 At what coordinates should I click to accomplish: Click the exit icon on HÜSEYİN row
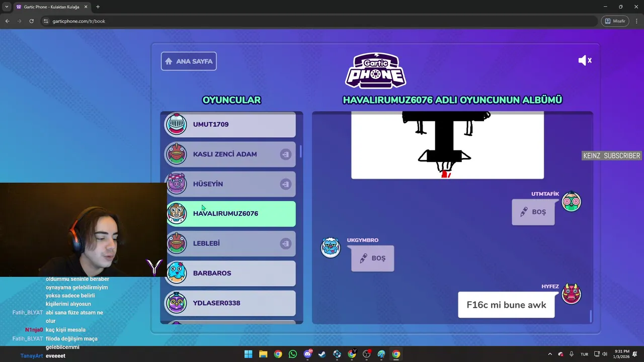tap(285, 184)
